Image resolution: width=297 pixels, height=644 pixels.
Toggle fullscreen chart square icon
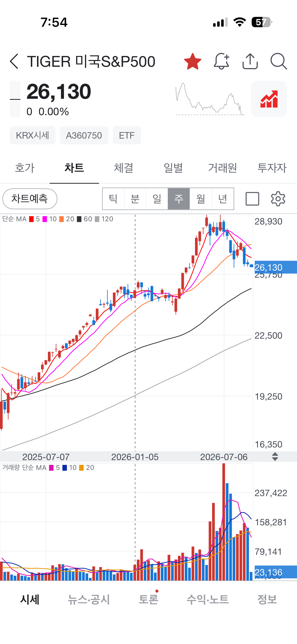click(252, 199)
